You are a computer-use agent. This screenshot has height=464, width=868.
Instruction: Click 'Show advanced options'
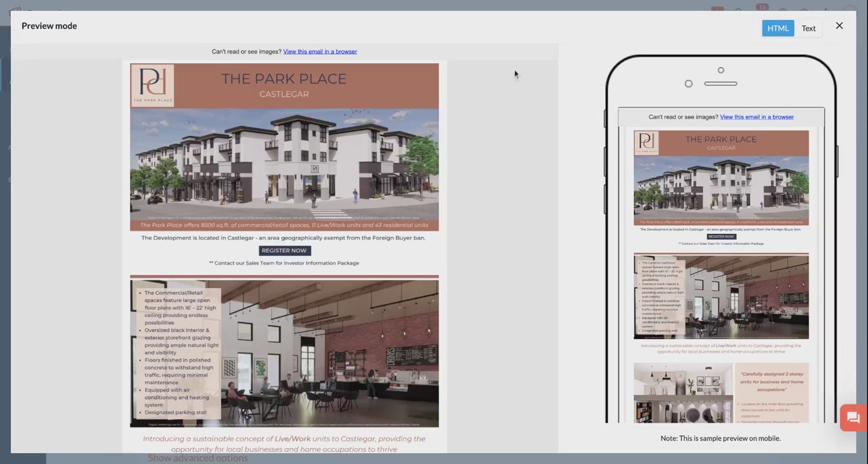coord(197,458)
